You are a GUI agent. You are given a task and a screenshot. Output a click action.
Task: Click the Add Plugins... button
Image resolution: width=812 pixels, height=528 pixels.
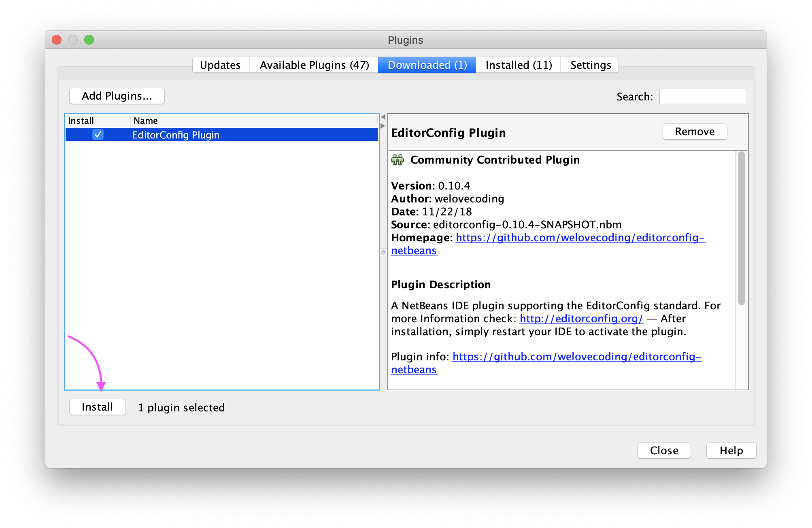tap(117, 96)
